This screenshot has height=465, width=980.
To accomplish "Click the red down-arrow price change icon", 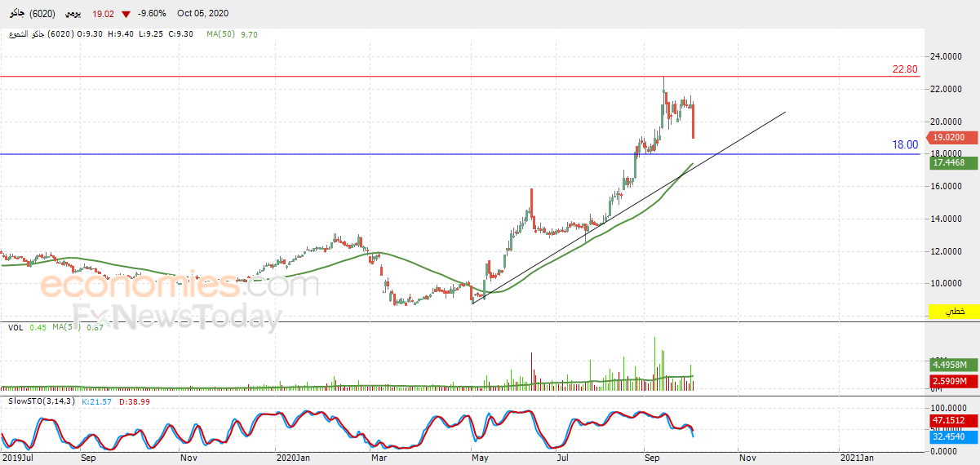I will coord(126,15).
